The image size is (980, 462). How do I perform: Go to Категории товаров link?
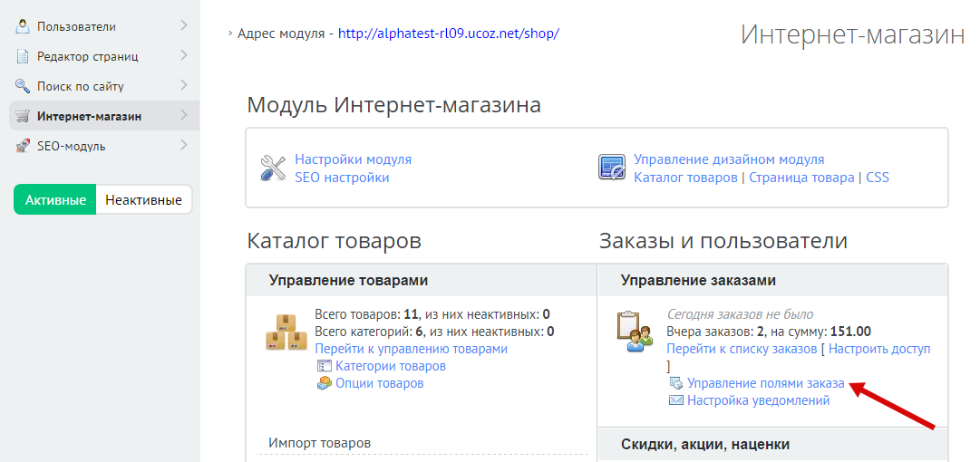(x=390, y=366)
